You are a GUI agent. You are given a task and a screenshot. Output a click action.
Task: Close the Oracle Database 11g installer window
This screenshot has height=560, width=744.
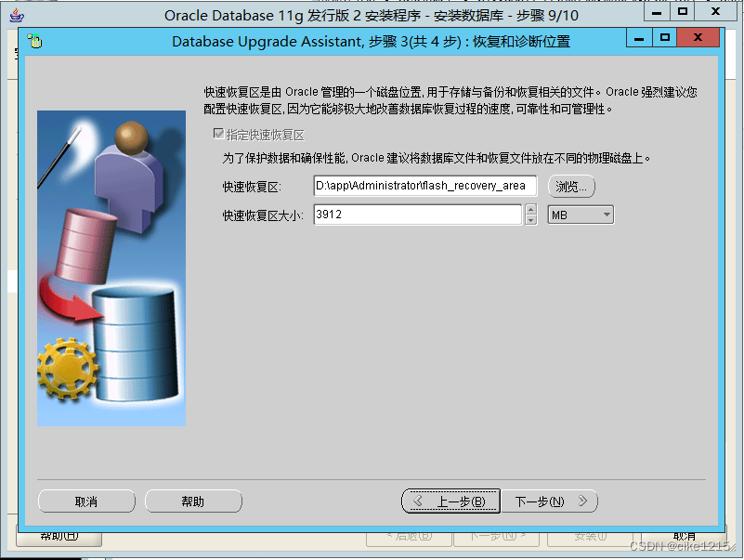(x=716, y=12)
